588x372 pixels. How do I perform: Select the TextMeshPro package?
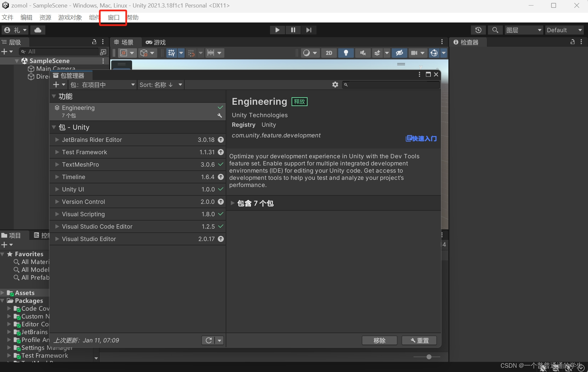click(x=138, y=164)
